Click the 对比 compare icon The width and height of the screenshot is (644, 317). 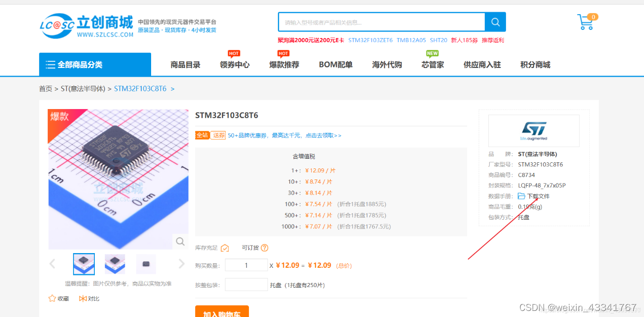83,298
